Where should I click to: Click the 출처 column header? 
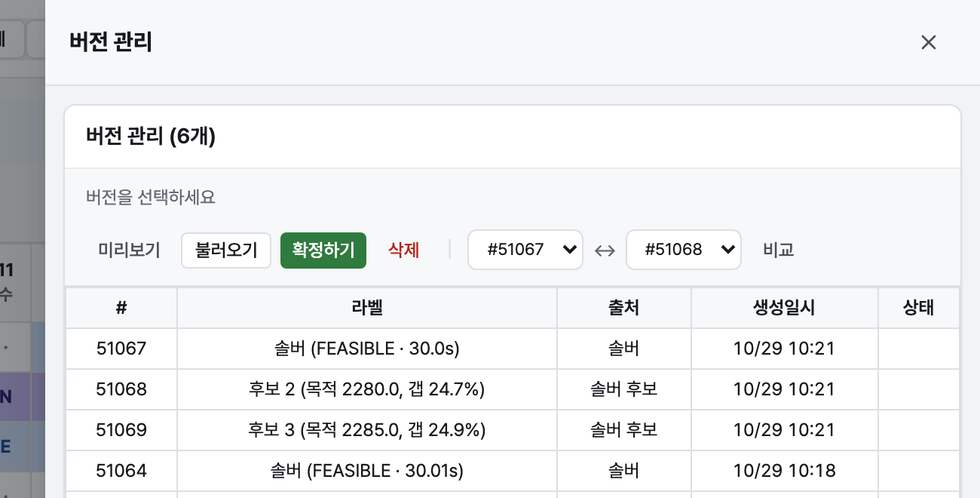click(624, 308)
